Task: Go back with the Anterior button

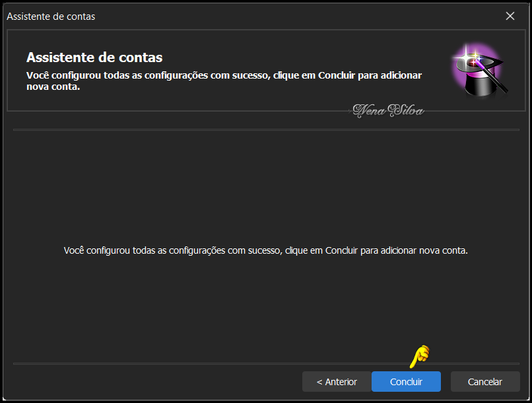Action: coord(337,382)
